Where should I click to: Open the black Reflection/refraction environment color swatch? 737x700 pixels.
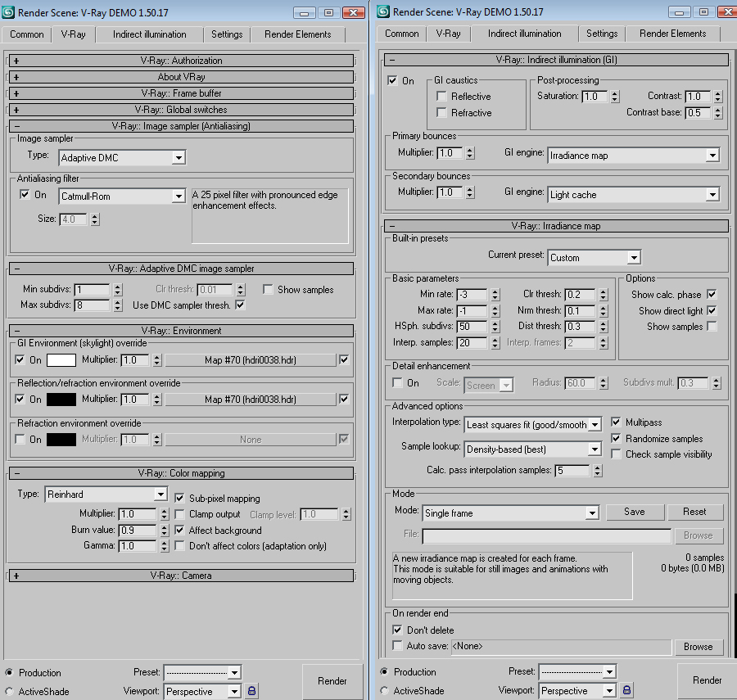coord(61,400)
